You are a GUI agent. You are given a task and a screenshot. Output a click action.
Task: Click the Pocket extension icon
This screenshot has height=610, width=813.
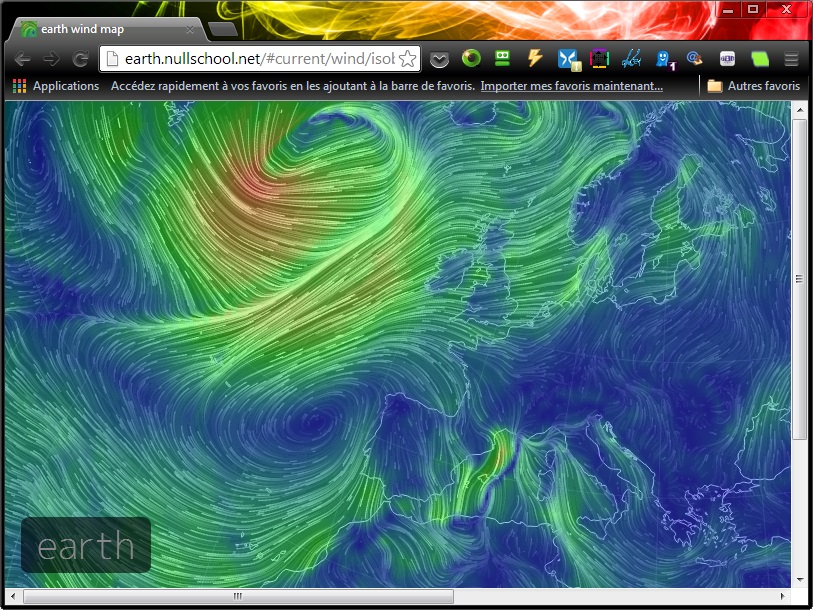coord(439,59)
